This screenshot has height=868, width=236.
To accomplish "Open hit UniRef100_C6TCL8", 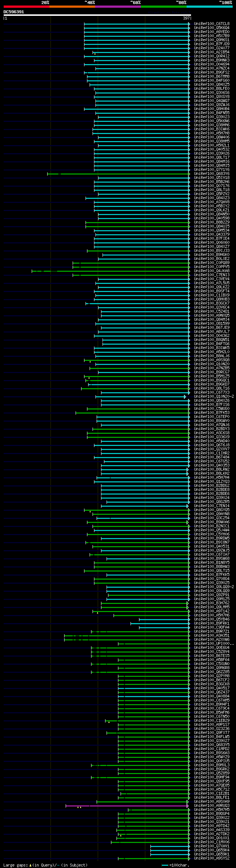I will [x=212, y=24].
